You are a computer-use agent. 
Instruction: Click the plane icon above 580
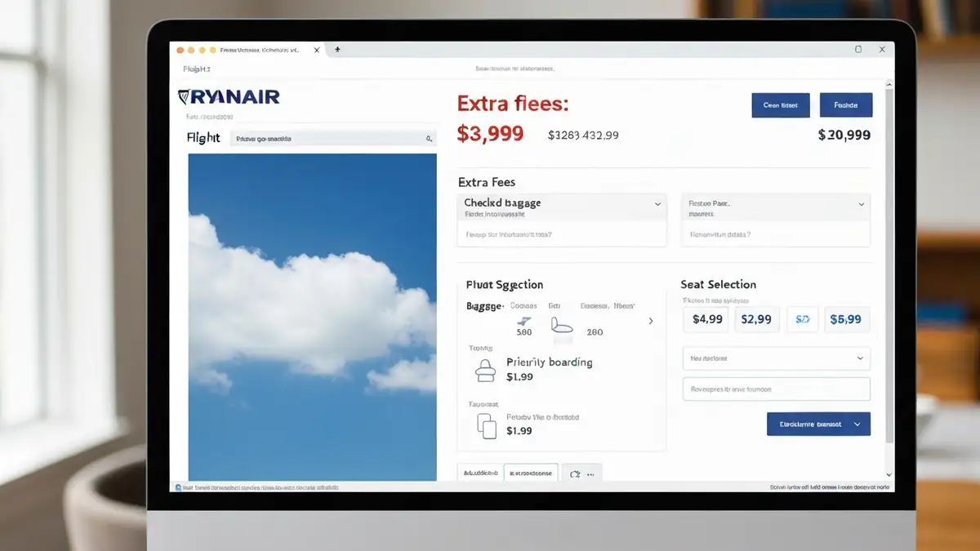[524, 320]
